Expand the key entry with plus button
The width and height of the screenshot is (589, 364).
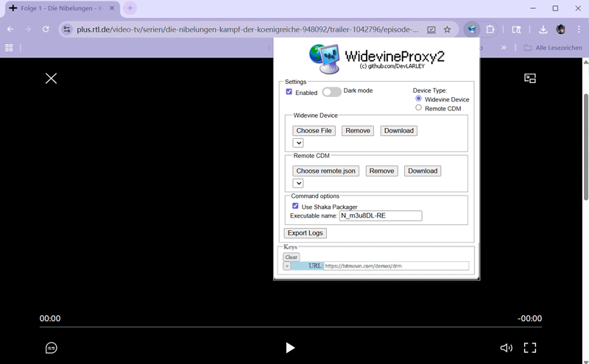tap(287, 266)
